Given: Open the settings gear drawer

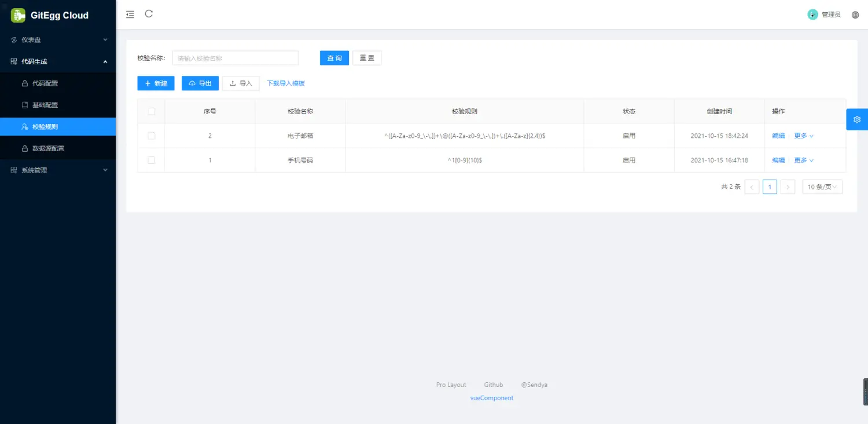Looking at the screenshot, I should 857,119.
